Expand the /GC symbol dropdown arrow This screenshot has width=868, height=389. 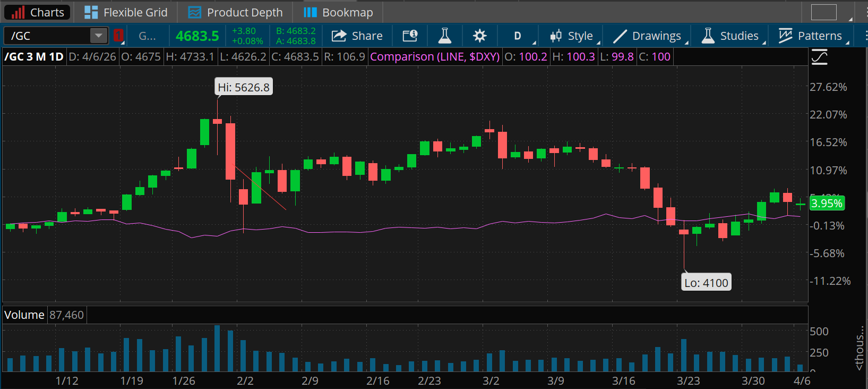(98, 36)
